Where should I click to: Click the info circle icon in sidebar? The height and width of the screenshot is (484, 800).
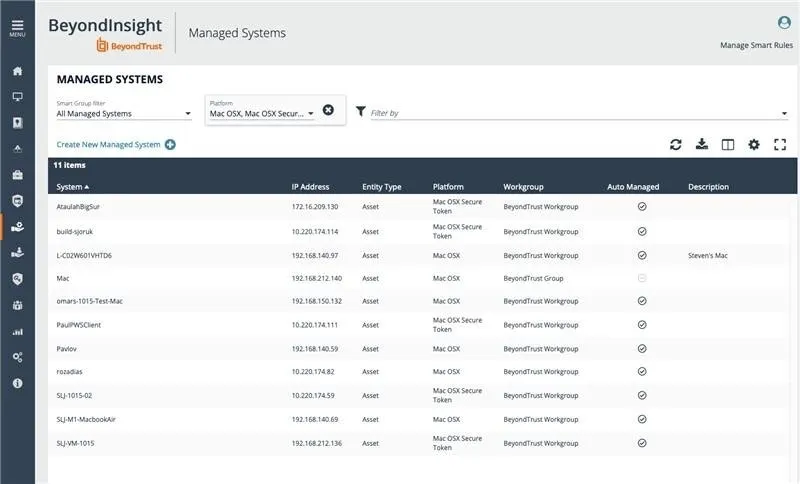coord(17,383)
